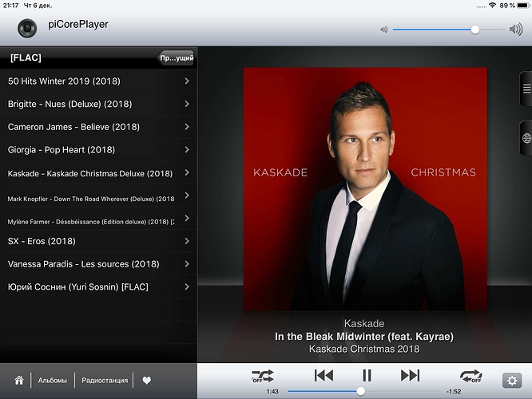Open the playlist side tab icon
532x399 pixels.
tap(526, 89)
